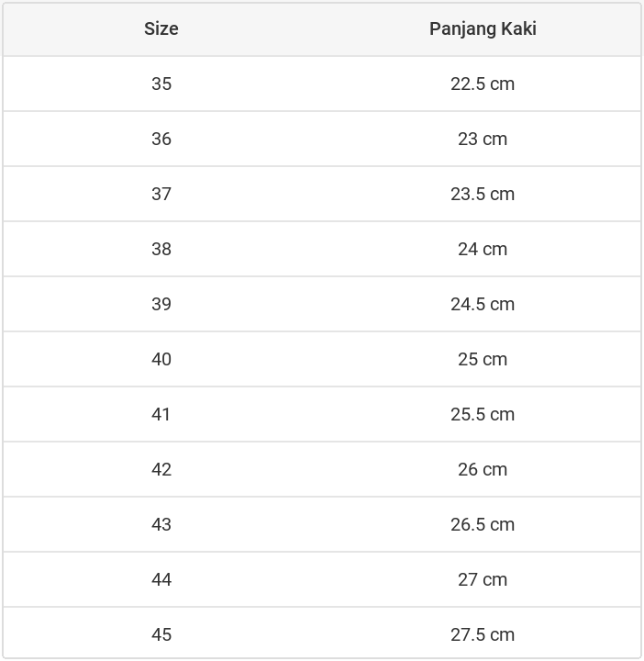Click the Size column header
Image resolution: width=644 pixels, height=661 pixels.
tap(161, 28)
